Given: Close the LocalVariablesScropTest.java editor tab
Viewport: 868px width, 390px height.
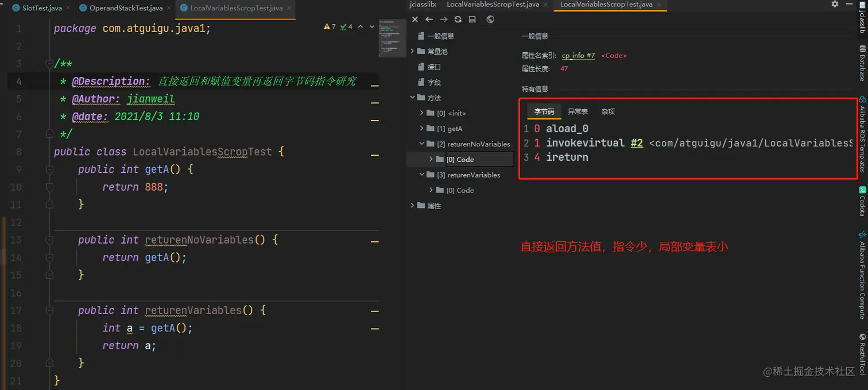Looking at the screenshot, I should pos(289,8).
